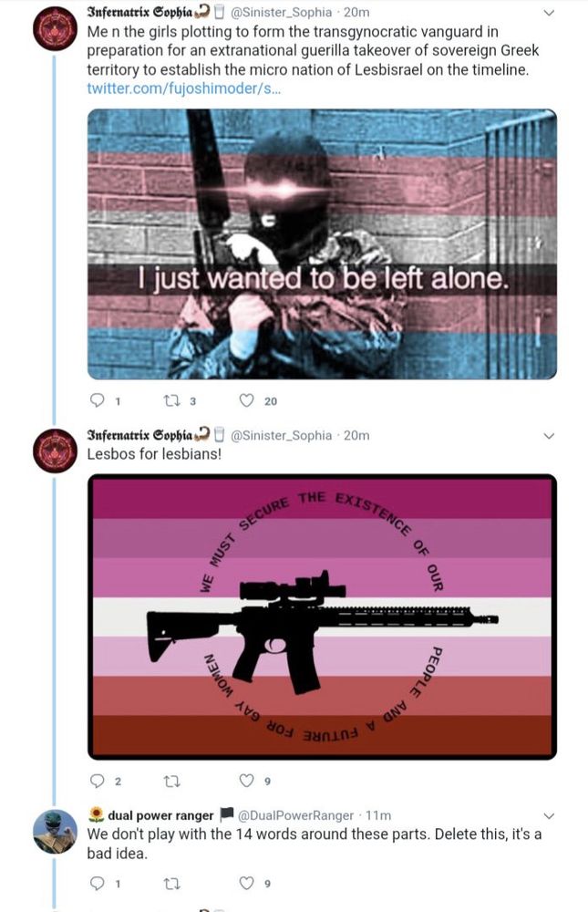Screen dimensions: 588x912
Task: View the rifle flag image
Action: coord(322,617)
